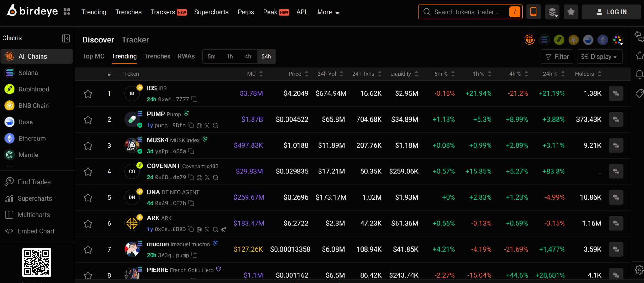Open the favorites star in top bar

[571, 12]
